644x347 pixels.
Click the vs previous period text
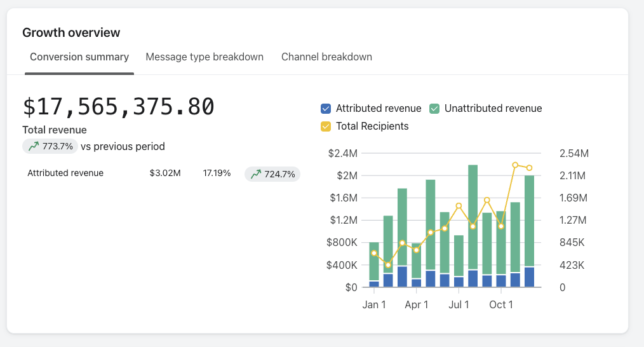(123, 146)
